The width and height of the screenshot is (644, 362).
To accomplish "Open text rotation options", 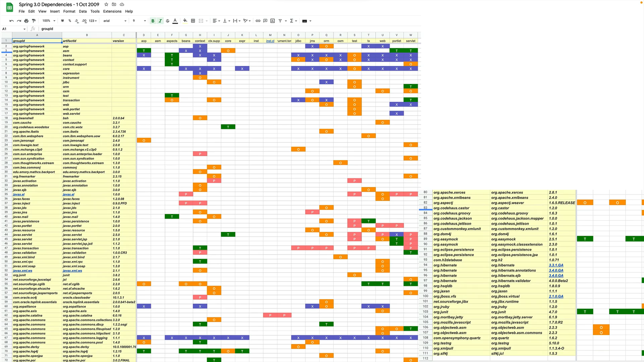I will (x=247, y=21).
